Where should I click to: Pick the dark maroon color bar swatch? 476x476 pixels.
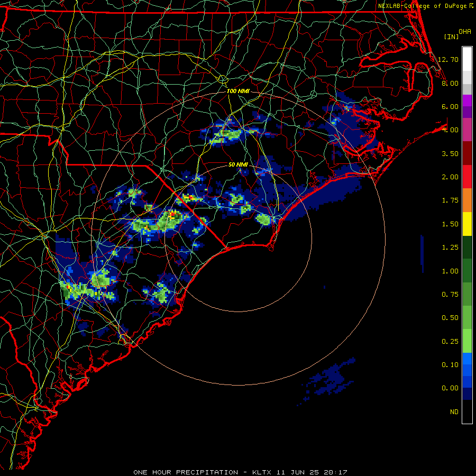pos(467,153)
